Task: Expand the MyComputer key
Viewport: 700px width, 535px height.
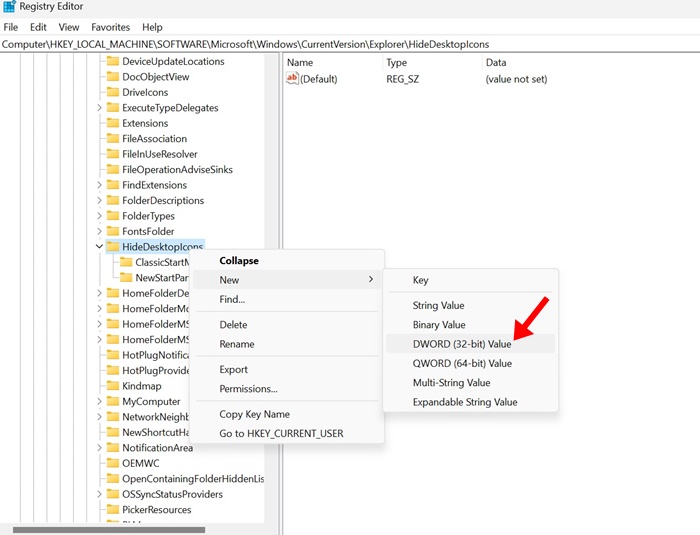Action: click(99, 401)
